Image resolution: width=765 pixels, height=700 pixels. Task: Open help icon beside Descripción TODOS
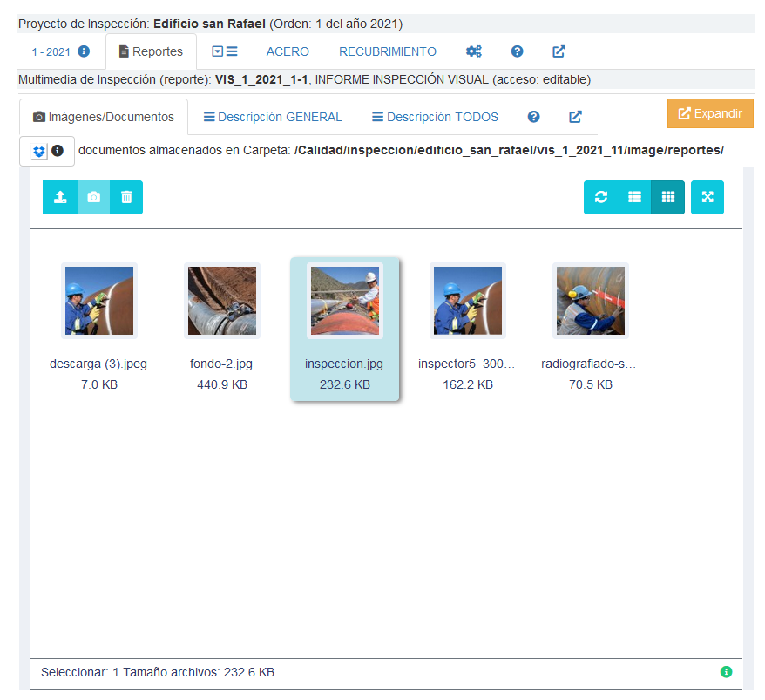[x=534, y=117]
